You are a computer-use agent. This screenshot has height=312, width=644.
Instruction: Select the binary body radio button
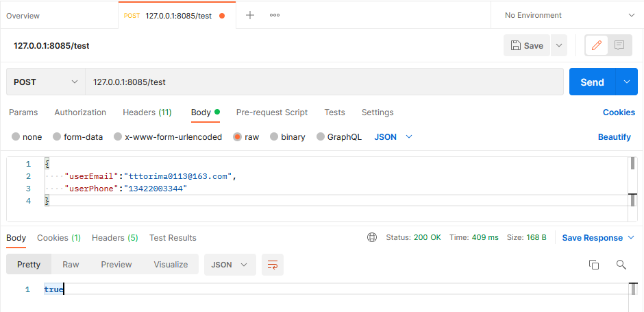(274, 137)
